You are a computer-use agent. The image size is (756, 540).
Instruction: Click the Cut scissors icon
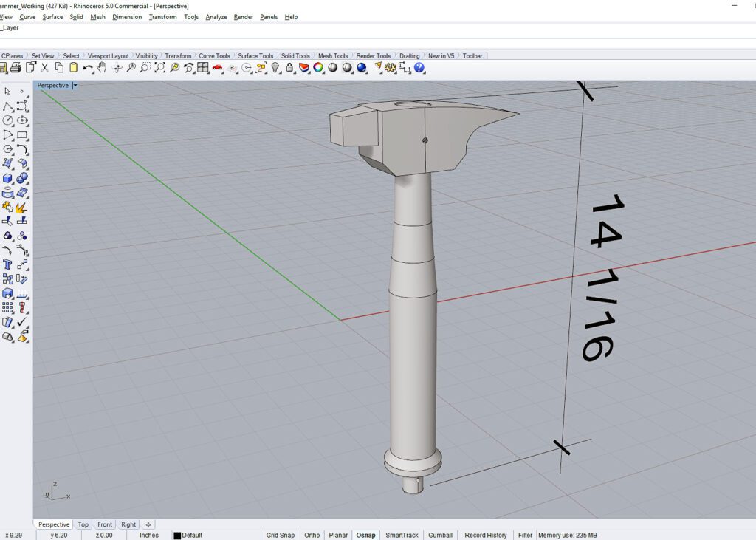pyautogui.click(x=45, y=68)
